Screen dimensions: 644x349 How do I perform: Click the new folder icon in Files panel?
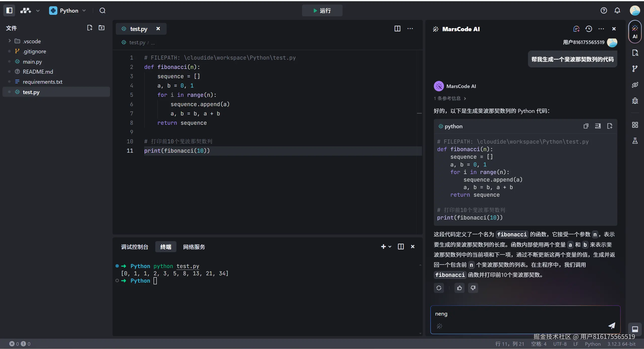(101, 28)
